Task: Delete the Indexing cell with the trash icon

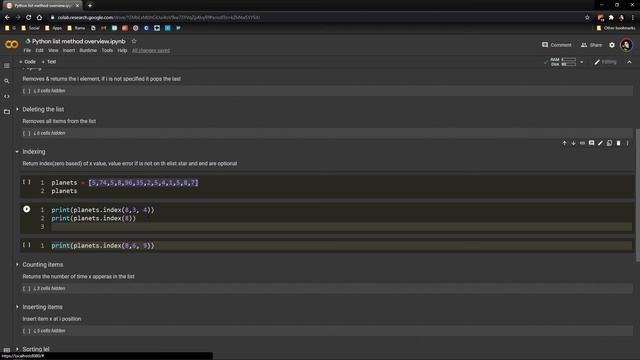Action: pyautogui.click(x=618, y=143)
